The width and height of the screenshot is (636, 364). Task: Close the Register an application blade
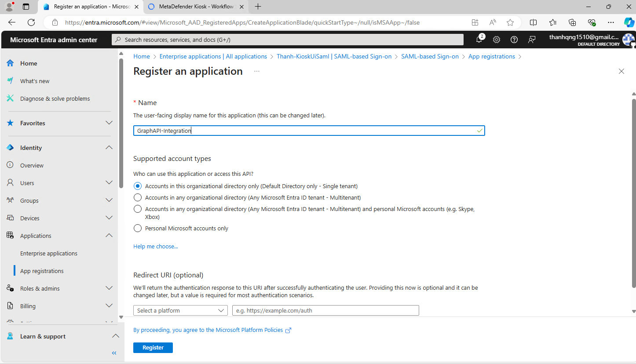621,71
